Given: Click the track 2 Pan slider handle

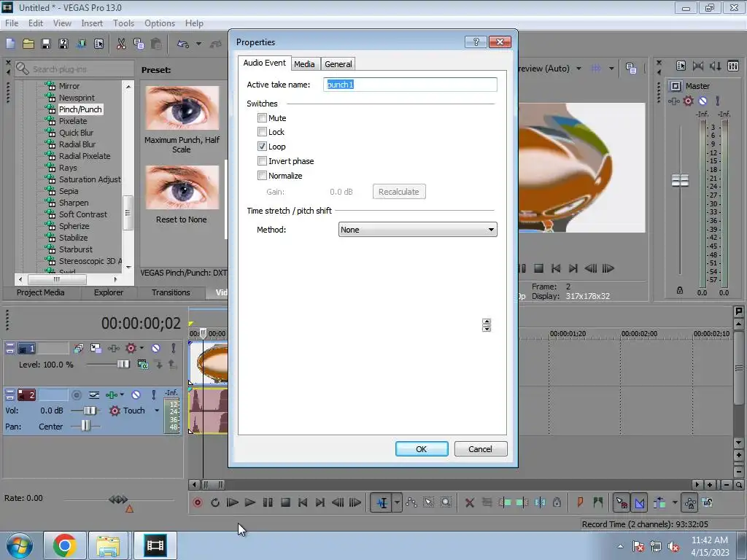Looking at the screenshot, I should (x=85, y=426).
